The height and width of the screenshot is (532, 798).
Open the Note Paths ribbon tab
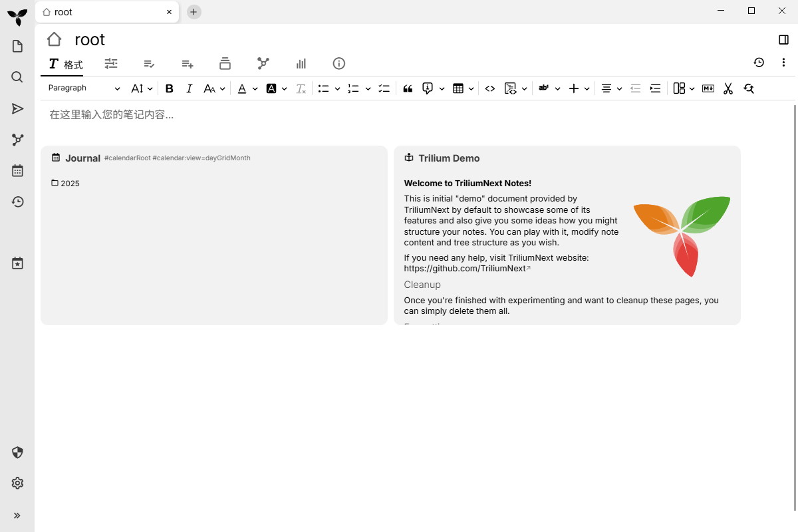[225, 64]
